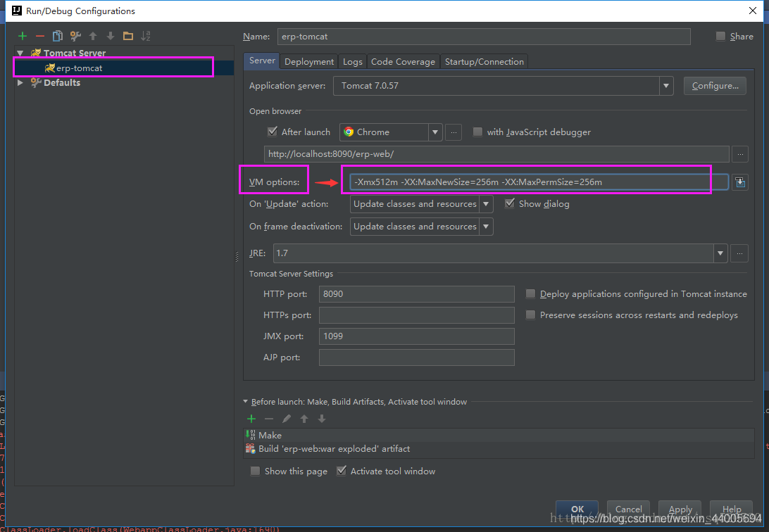The height and width of the screenshot is (532, 769).
Task: Move configuration up in the list
Action: pyautogui.click(x=93, y=36)
